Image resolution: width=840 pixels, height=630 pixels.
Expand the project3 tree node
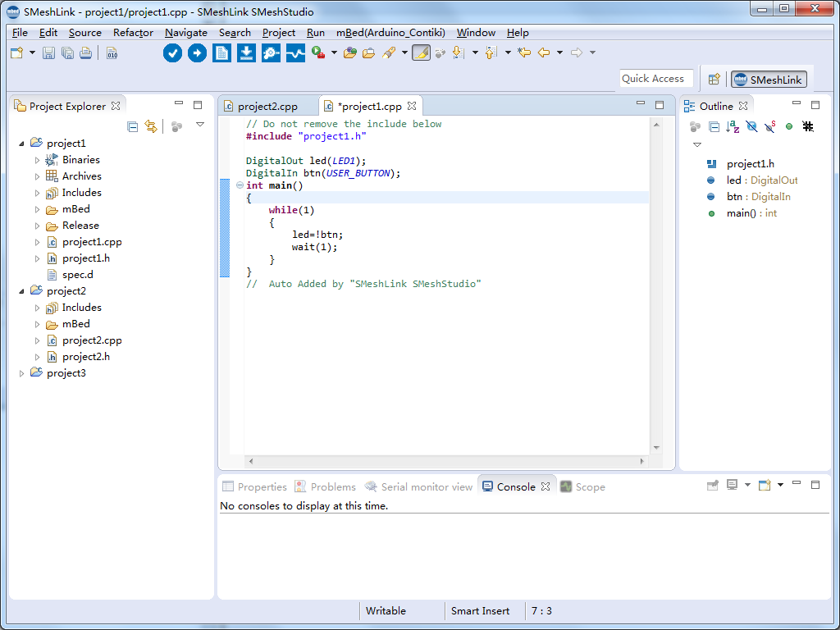pos(21,373)
